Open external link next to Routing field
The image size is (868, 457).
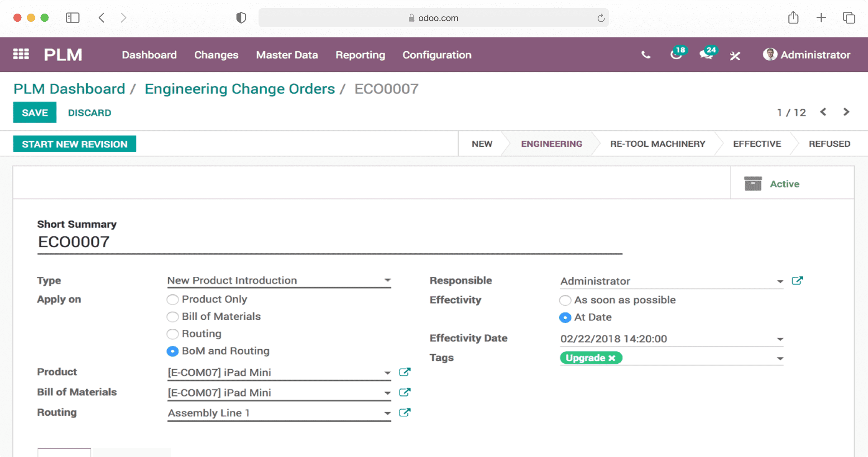pos(404,413)
